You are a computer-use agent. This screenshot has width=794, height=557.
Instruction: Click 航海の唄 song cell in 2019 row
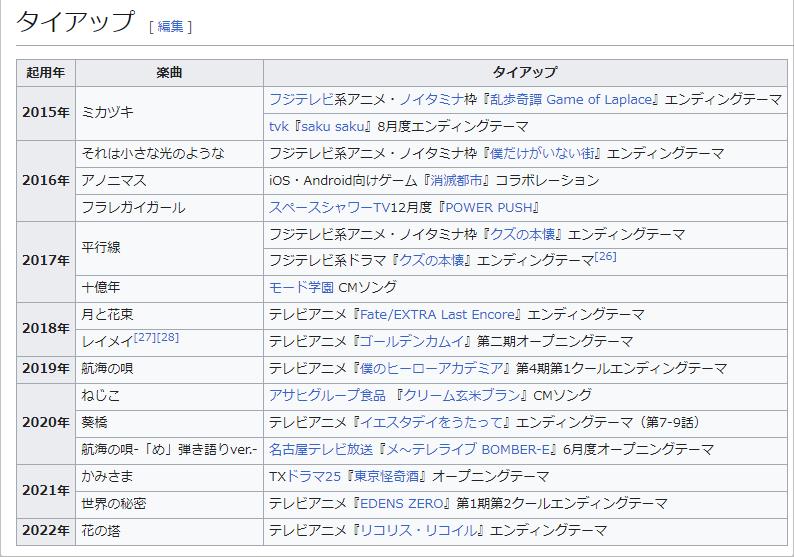coord(169,368)
